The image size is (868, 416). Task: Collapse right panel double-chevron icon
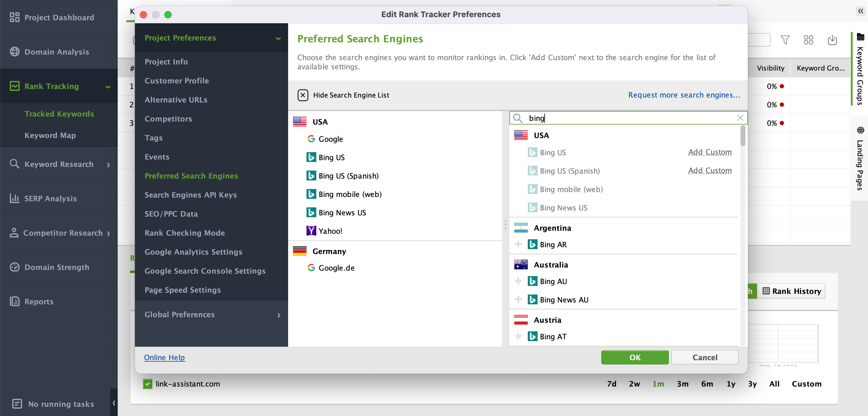click(860, 11)
